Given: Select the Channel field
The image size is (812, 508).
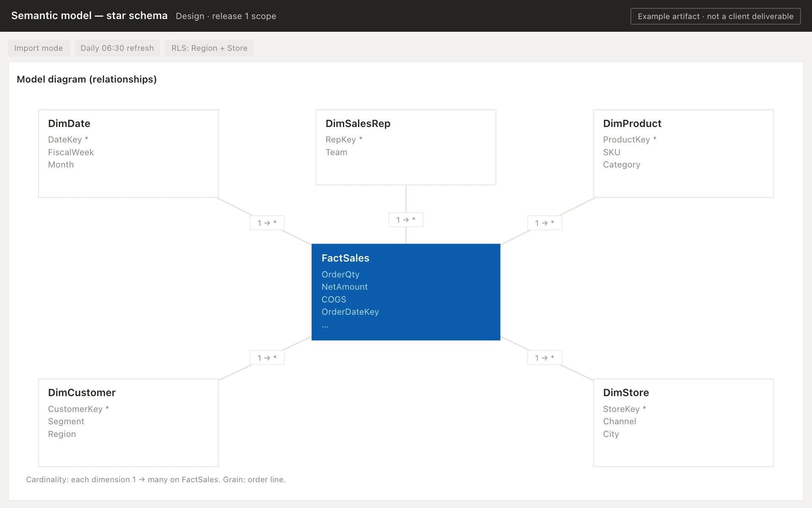Looking at the screenshot, I should pyautogui.click(x=619, y=422).
